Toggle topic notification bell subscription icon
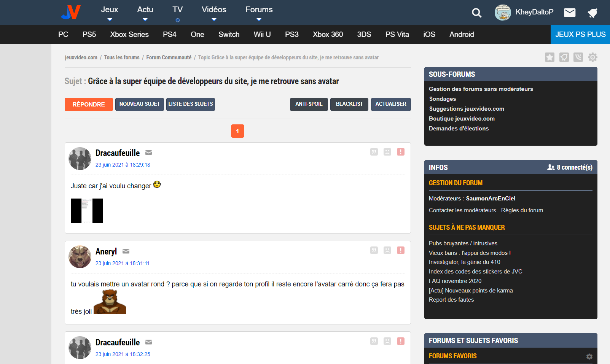 564,57
